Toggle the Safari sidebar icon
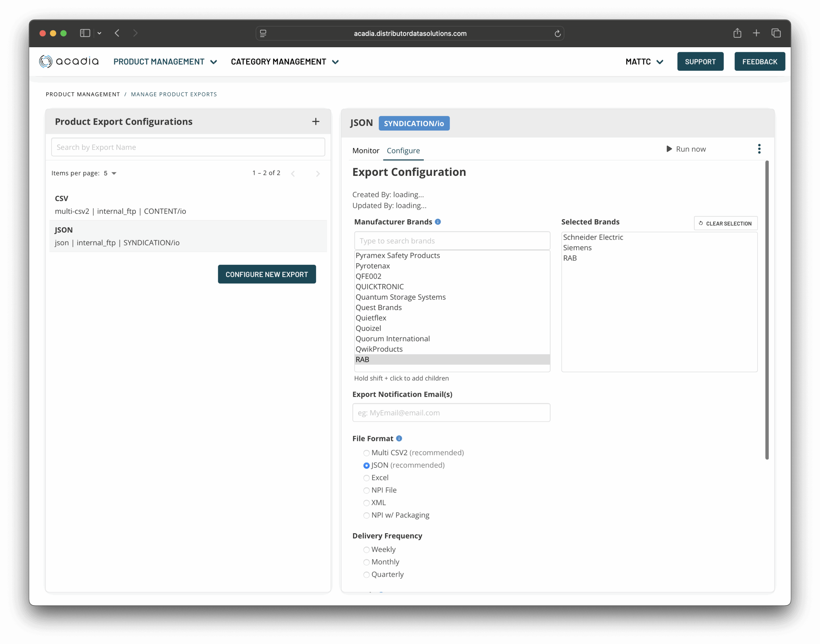 pyautogui.click(x=85, y=33)
